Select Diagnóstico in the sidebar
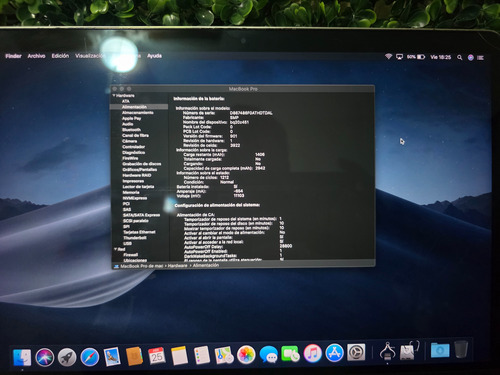This screenshot has width=500, height=375. coord(134,153)
